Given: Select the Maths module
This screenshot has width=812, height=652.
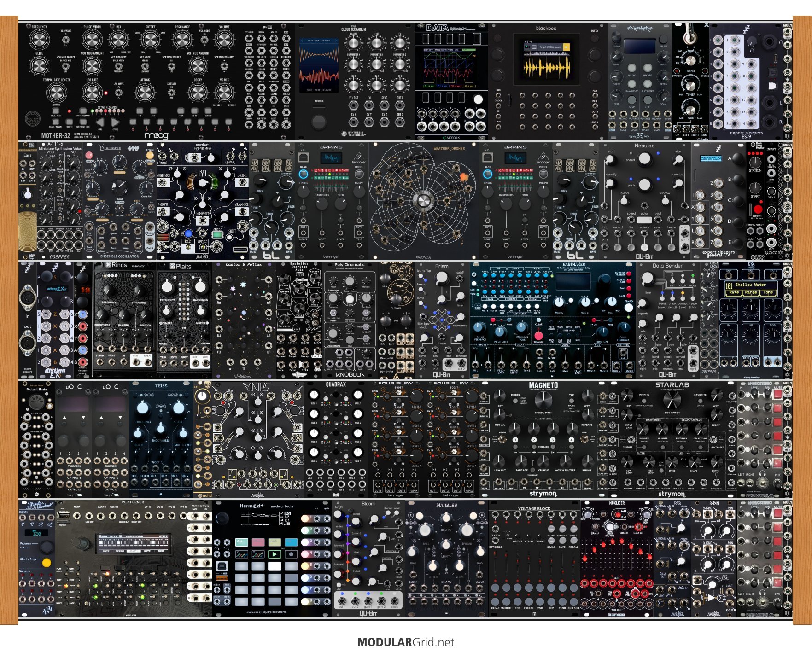Looking at the screenshot, I should click(x=258, y=439).
